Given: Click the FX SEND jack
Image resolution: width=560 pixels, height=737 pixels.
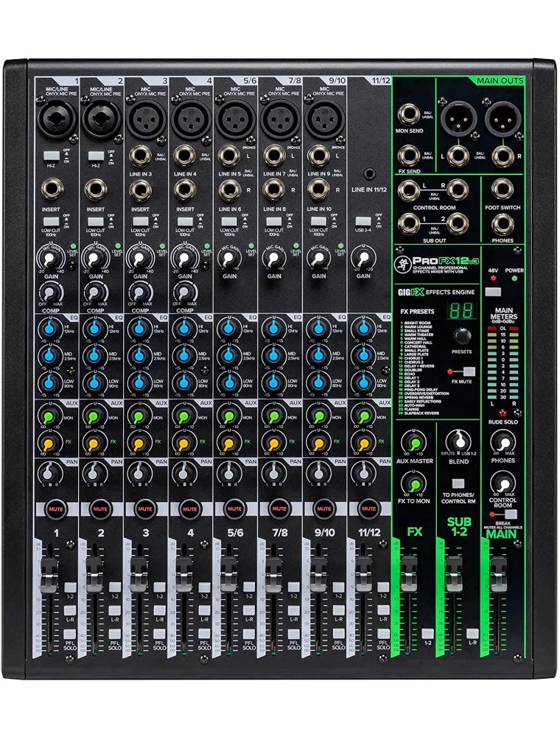Looking at the screenshot, I should point(408,156).
